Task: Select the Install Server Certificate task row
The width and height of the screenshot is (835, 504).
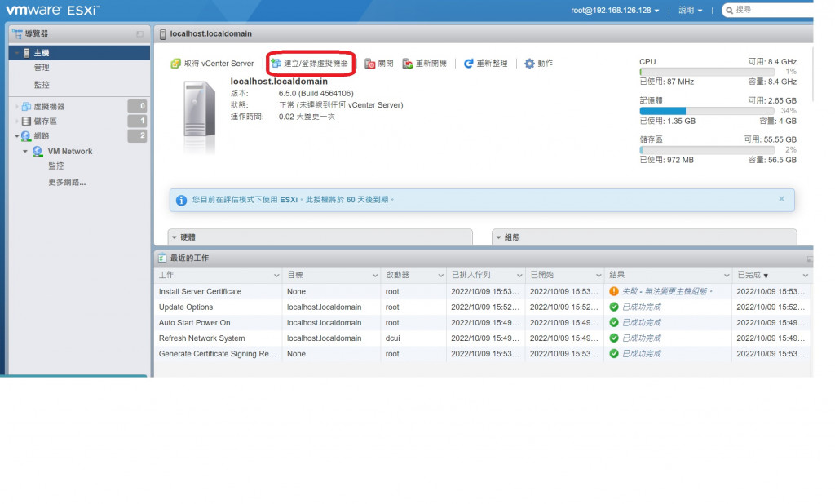Action: tap(483, 291)
